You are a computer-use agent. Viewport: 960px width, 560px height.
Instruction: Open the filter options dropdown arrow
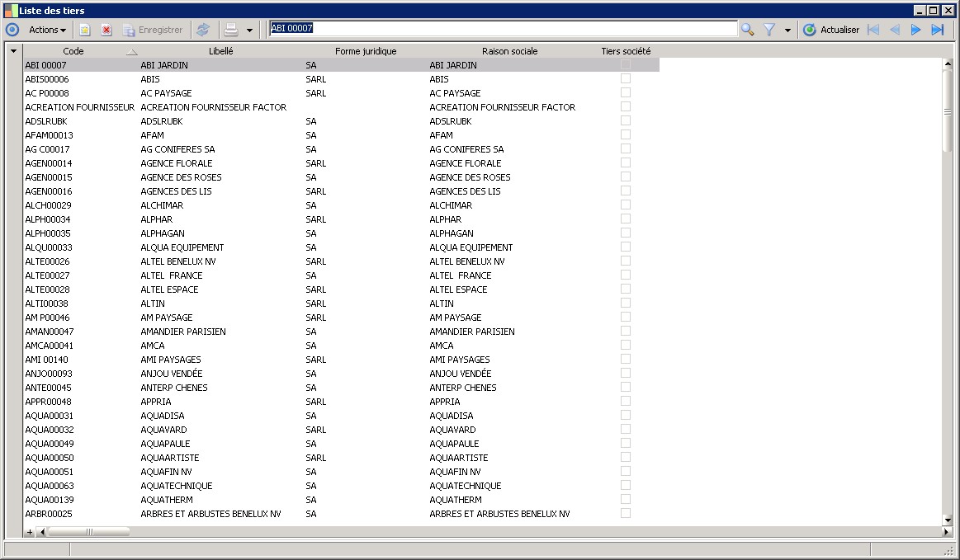(x=787, y=30)
